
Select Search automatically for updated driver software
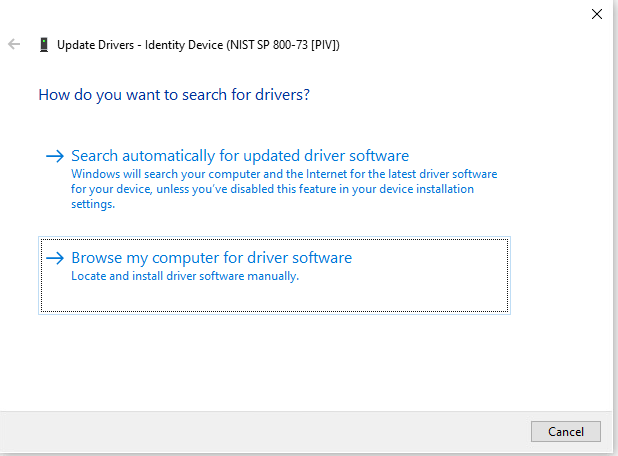tap(240, 156)
